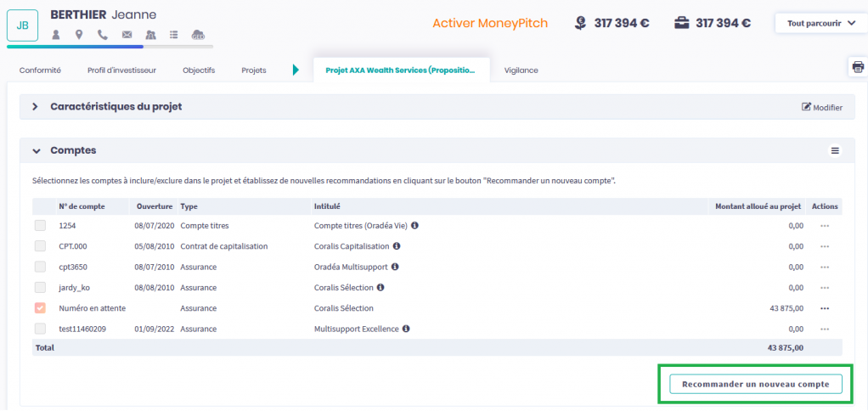Click the info icon next to Coralis Capitalisation
This screenshot has height=411, width=868.
coord(397,246)
